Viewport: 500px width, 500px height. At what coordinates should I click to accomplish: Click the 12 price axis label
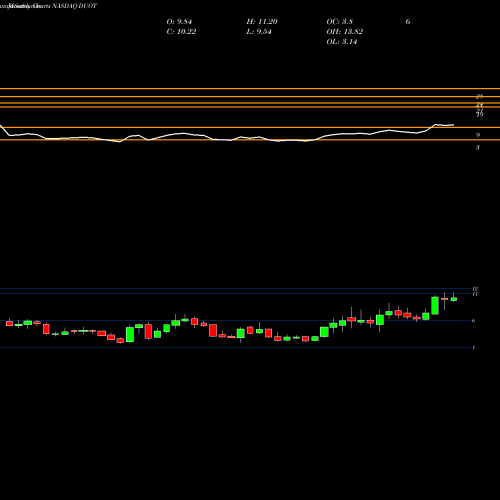pyautogui.click(x=475, y=289)
